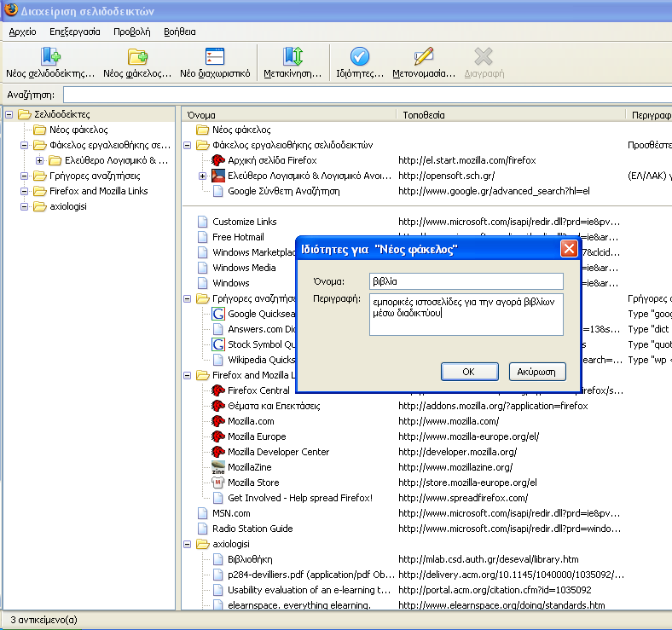Select Firefox icon of Αρχική σελίδα Firefox
Image resolution: width=672 pixels, height=630 pixels.
218,160
